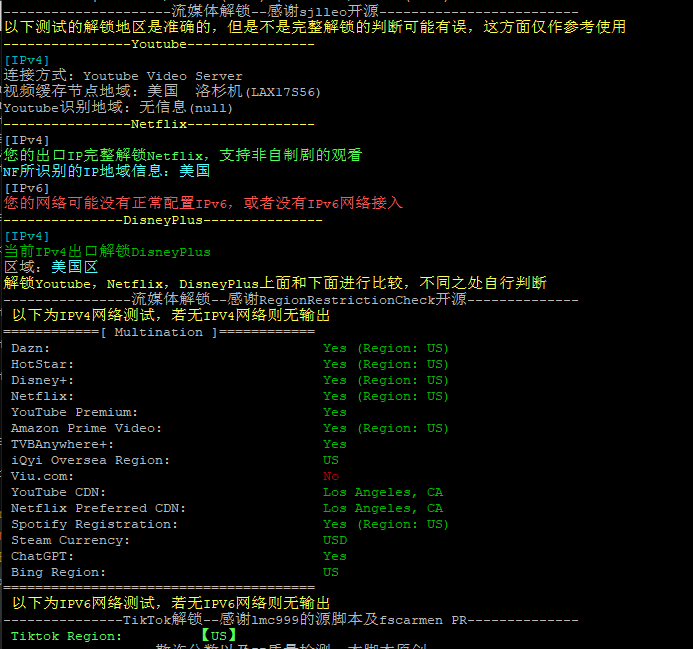Click the [IPv4] label under DisneyPlus
Image resolution: width=693 pixels, height=649 pixels.
click(x=27, y=236)
